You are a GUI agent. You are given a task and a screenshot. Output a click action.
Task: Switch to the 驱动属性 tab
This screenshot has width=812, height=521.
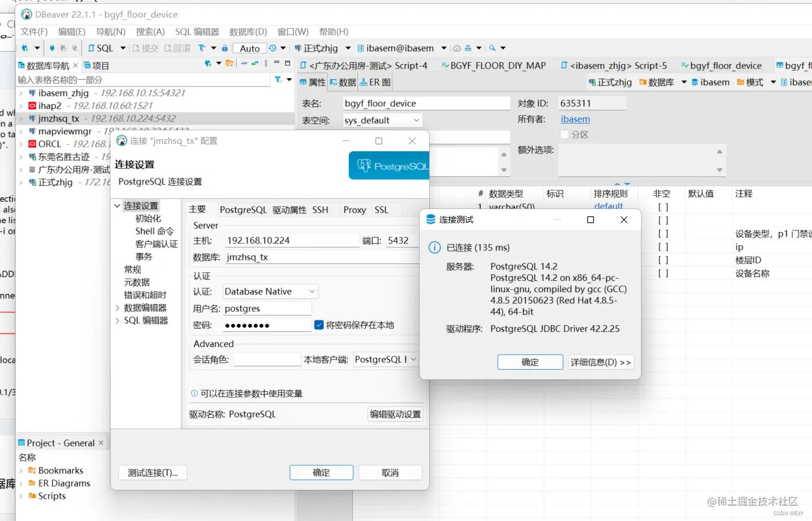[x=289, y=210]
